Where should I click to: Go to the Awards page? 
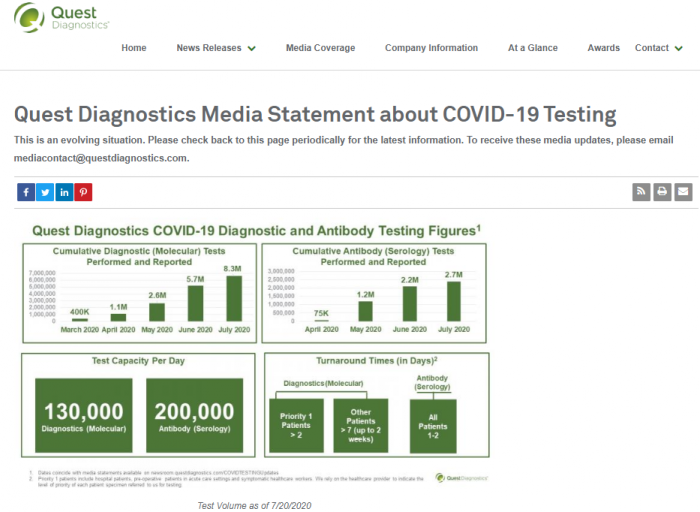[x=604, y=48]
